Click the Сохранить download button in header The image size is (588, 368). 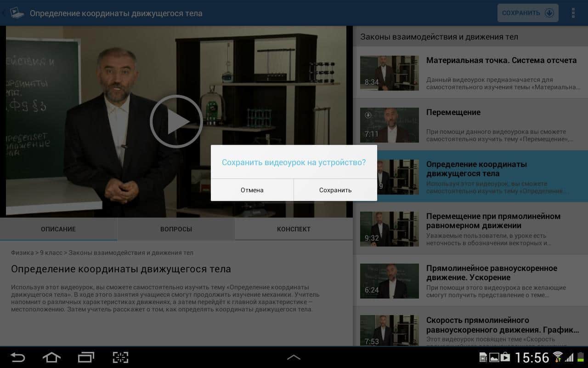click(x=527, y=13)
